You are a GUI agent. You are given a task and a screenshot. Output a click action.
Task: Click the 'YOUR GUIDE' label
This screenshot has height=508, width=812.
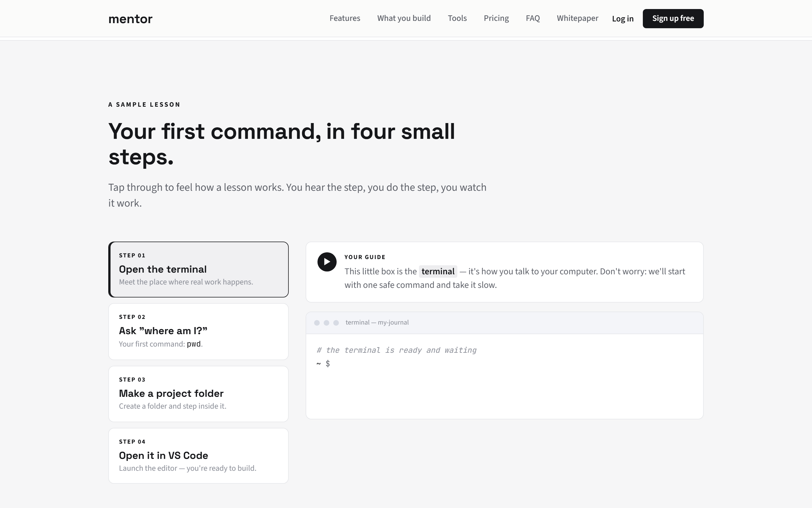point(365,257)
